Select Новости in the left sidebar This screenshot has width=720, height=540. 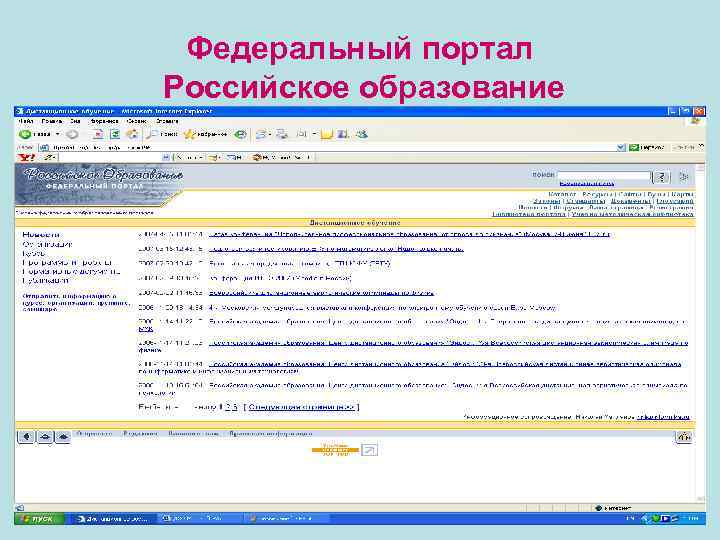41,235
